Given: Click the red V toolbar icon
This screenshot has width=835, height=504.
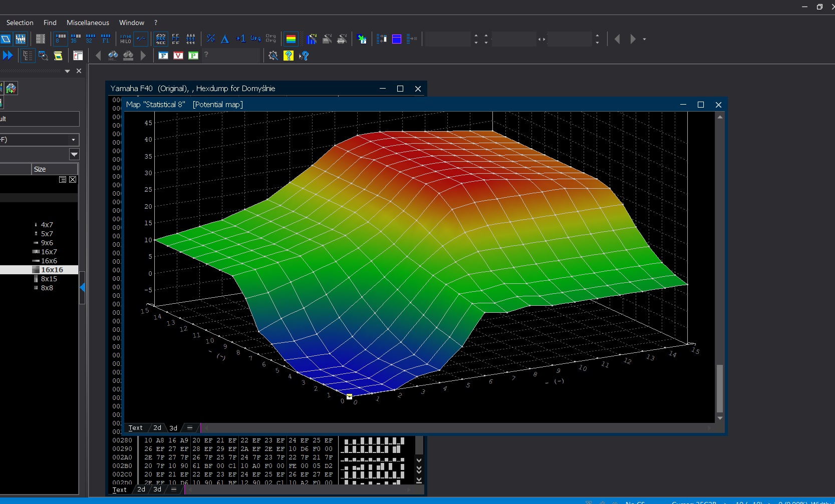Looking at the screenshot, I should 178,56.
